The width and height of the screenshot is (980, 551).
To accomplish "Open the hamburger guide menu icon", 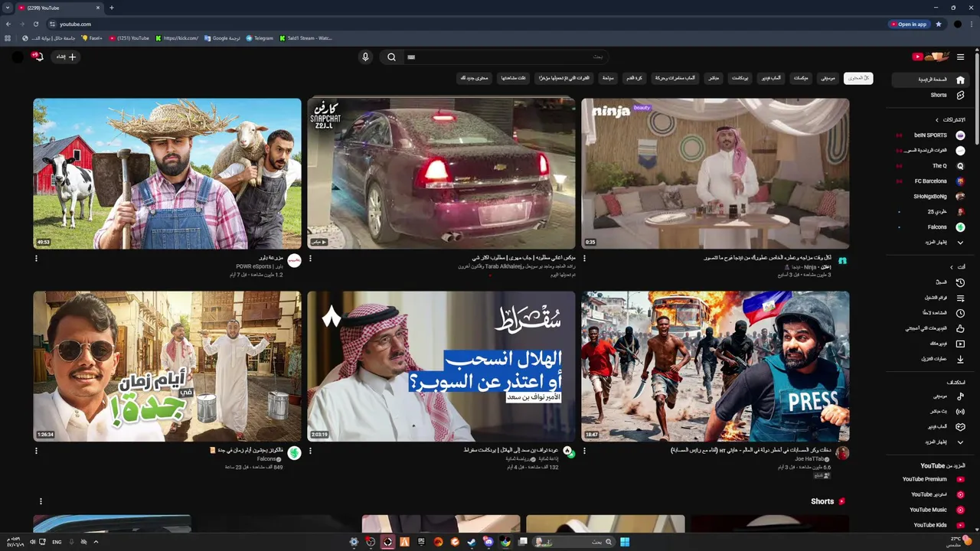I will pos(960,57).
